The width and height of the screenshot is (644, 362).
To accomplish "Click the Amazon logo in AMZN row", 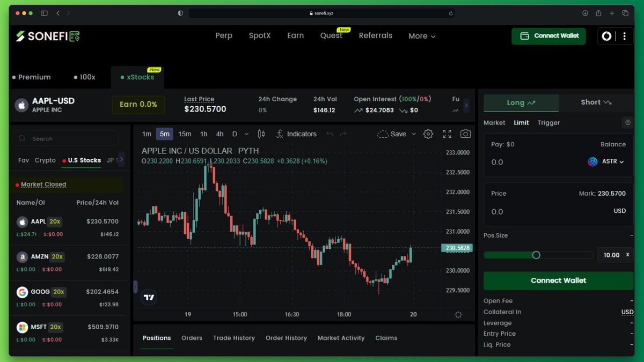I will (x=23, y=257).
